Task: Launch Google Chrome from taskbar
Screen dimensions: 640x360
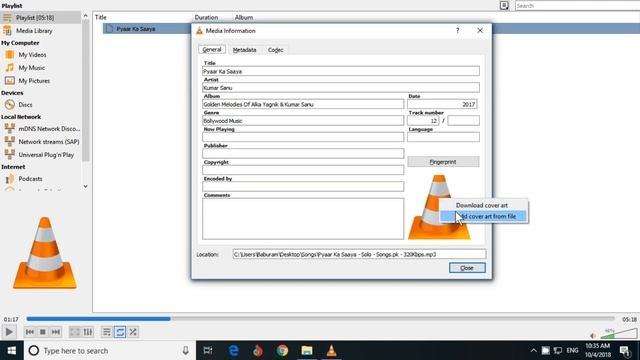Action: click(x=282, y=351)
